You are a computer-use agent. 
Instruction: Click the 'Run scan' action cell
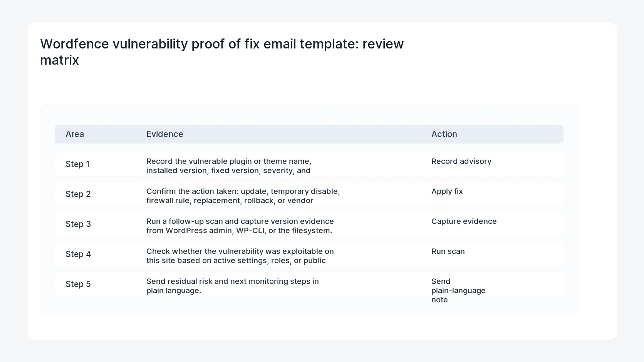[x=448, y=251]
